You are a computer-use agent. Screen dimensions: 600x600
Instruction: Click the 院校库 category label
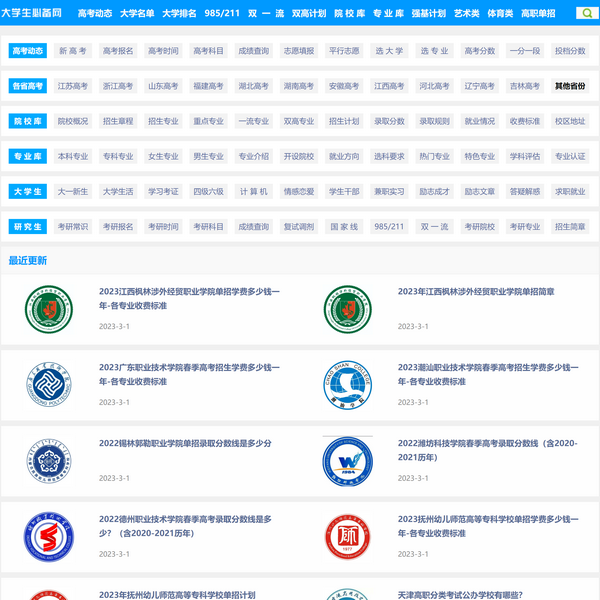(x=28, y=121)
